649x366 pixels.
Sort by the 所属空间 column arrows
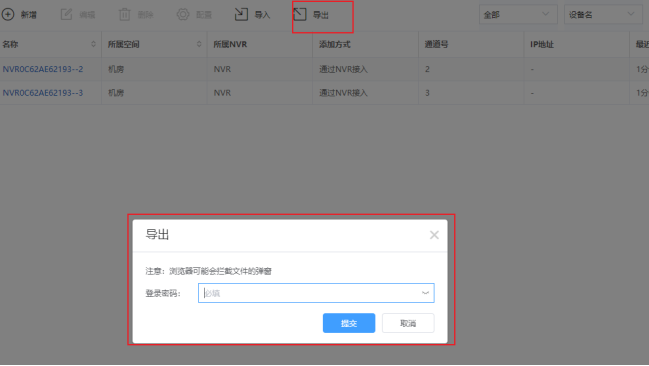point(199,44)
